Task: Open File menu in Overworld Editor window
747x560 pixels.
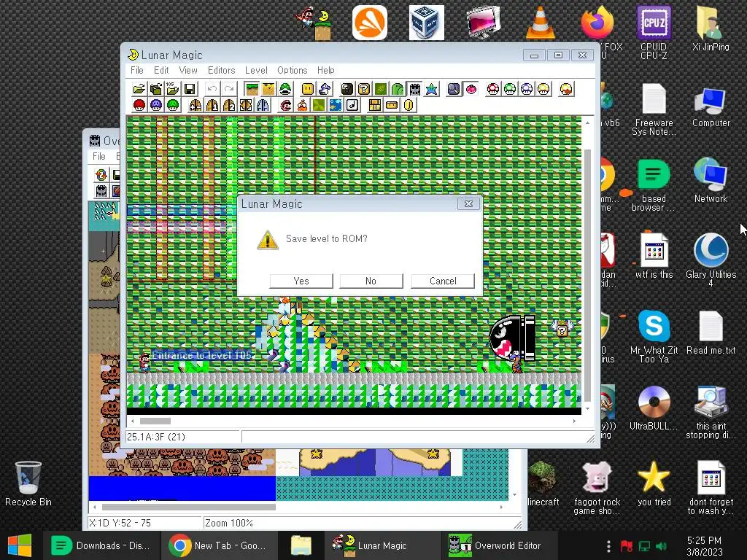Action: (x=99, y=156)
